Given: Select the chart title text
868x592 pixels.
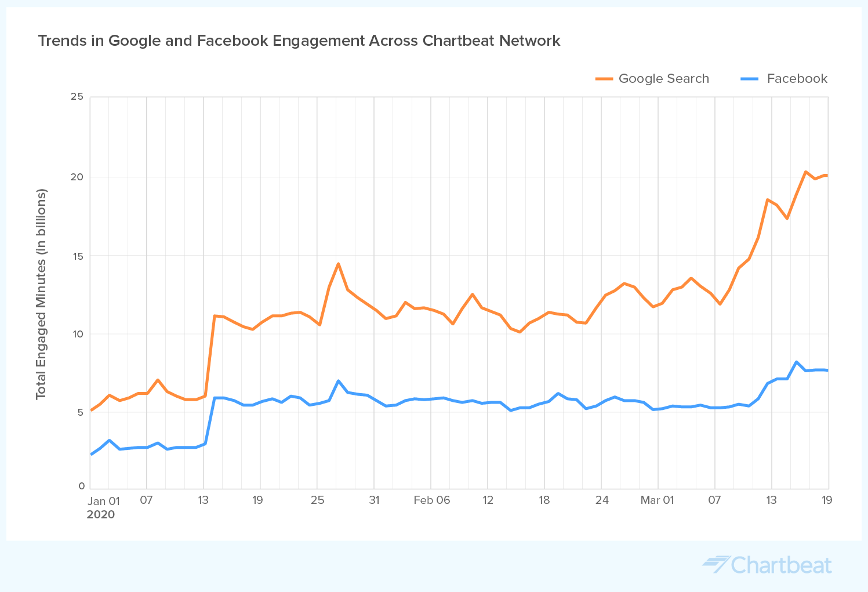Looking at the screenshot, I should point(299,41).
